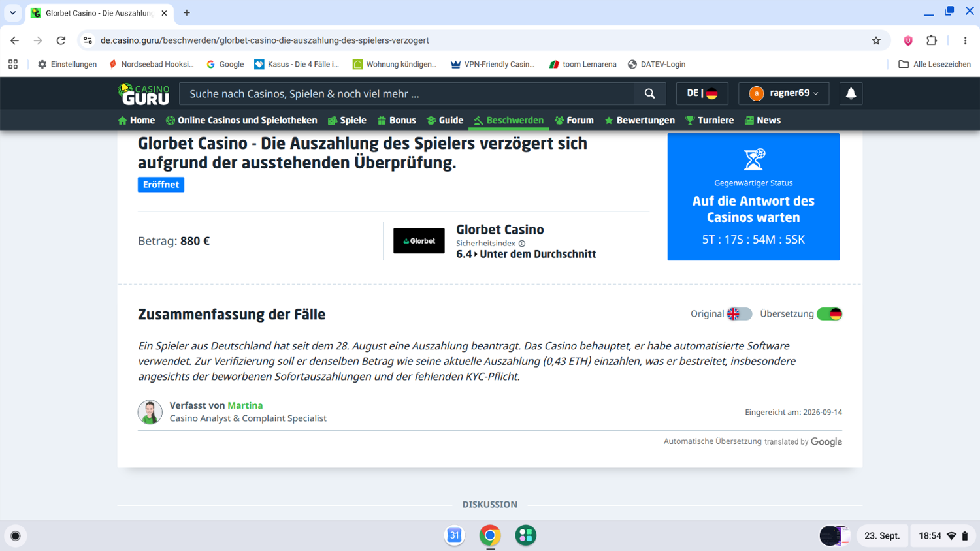
Task: Open the Turniere menu item
Action: pos(710,120)
